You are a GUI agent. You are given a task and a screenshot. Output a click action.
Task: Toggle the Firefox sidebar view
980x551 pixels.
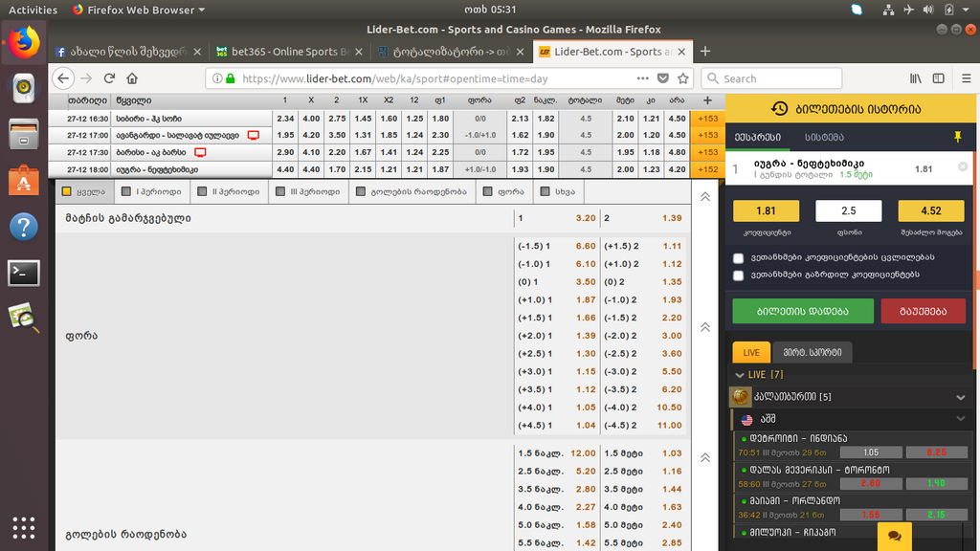point(939,78)
